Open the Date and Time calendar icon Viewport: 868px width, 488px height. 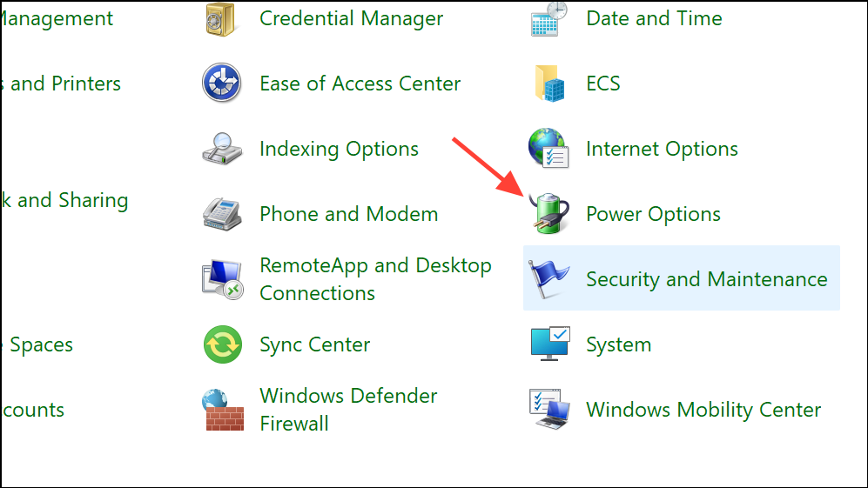(x=548, y=19)
